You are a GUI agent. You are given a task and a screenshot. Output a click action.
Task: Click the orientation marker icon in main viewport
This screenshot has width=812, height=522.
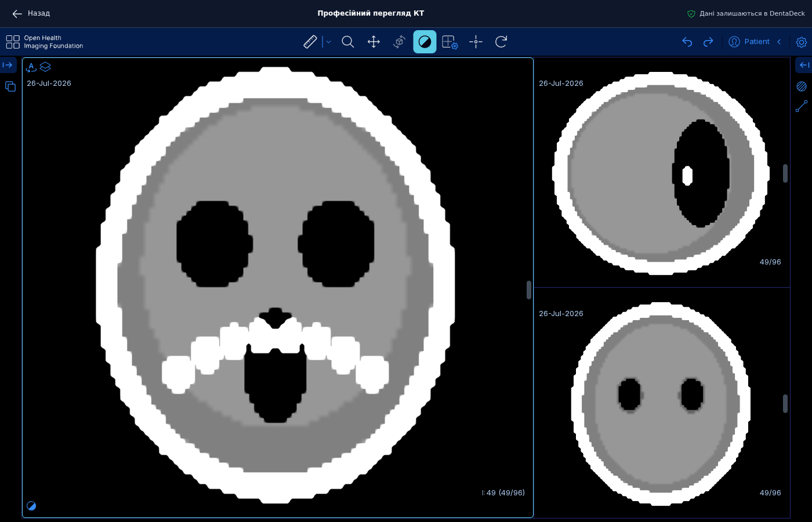pyautogui.click(x=31, y=67)
